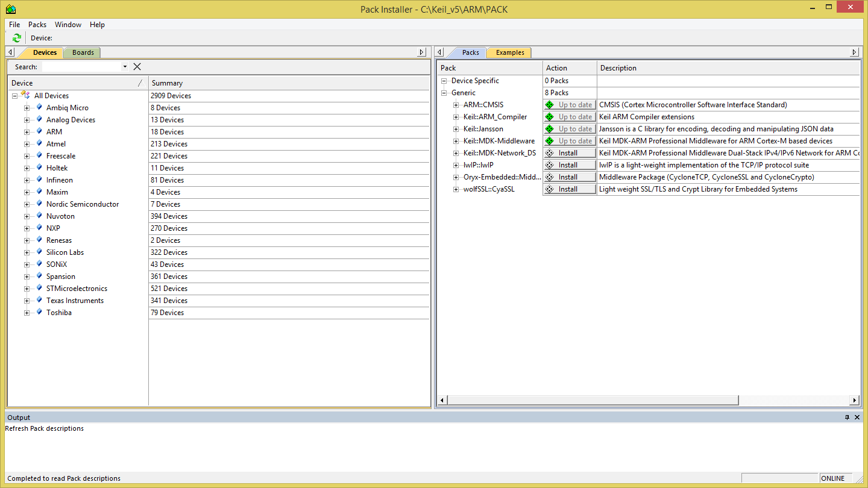Screen dimensions: 868x488
Task: Sort by the Device column header
Action: 78,83
